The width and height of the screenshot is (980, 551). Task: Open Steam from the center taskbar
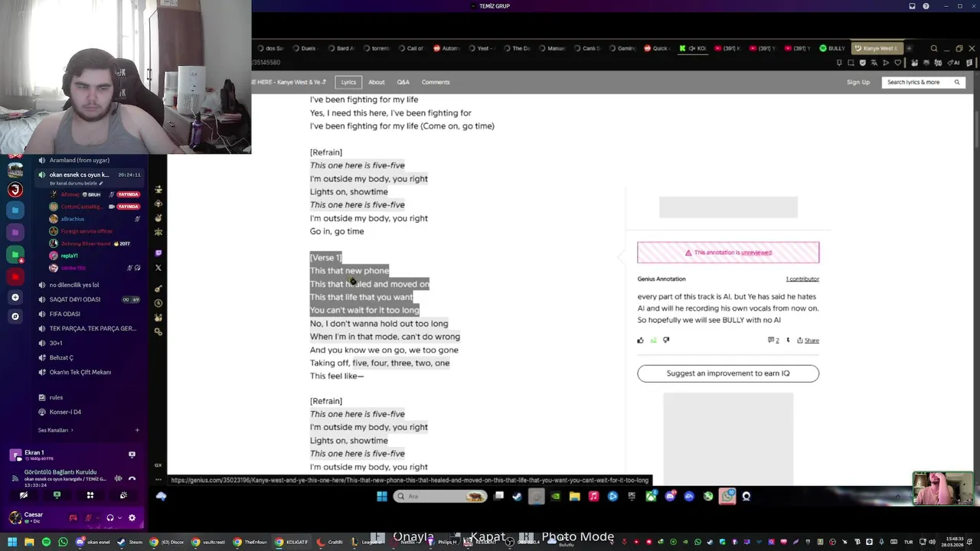pos(517,497)
